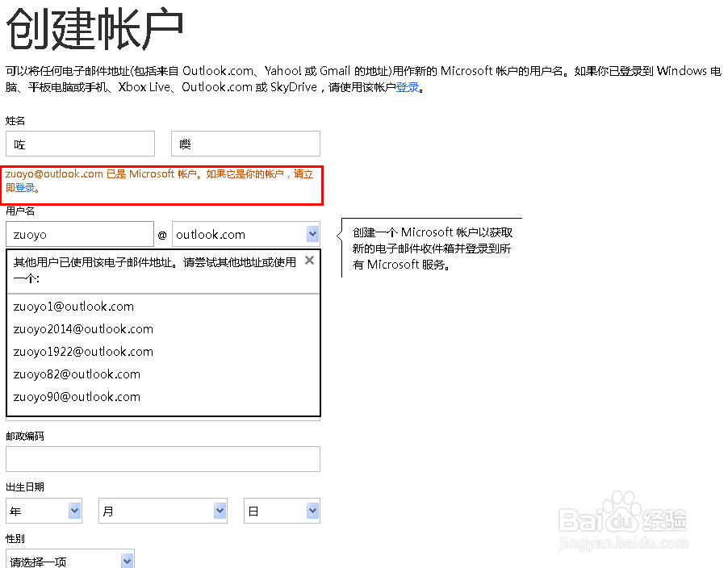728x568 pixels.
Task: Click the 姓名 field label
Action: click(15, 121)
